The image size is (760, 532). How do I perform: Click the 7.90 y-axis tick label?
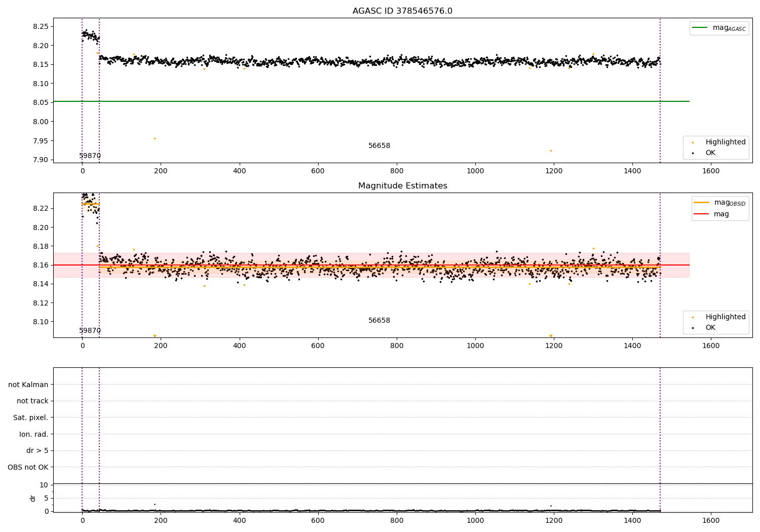click(x=41, y=160)
